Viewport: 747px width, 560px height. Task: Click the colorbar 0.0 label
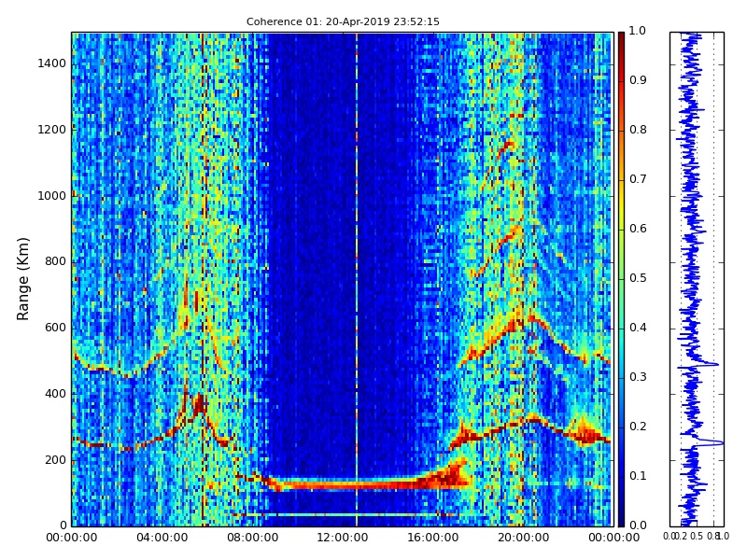pos(638,525)
